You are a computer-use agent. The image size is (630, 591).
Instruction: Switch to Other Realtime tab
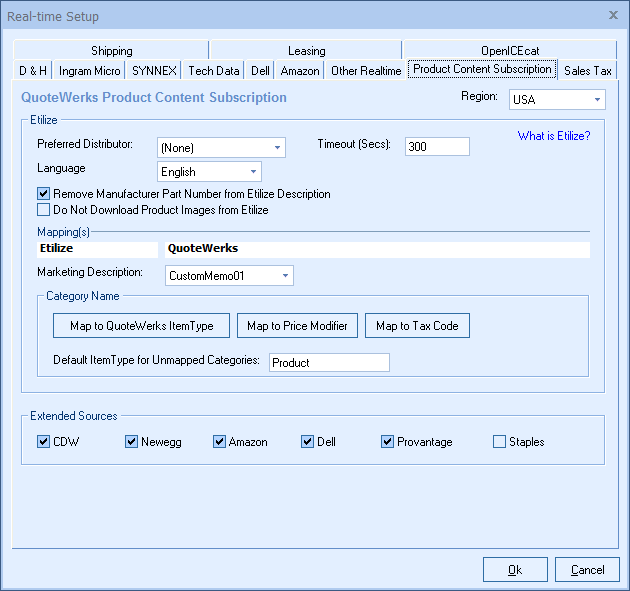point(366,71)
